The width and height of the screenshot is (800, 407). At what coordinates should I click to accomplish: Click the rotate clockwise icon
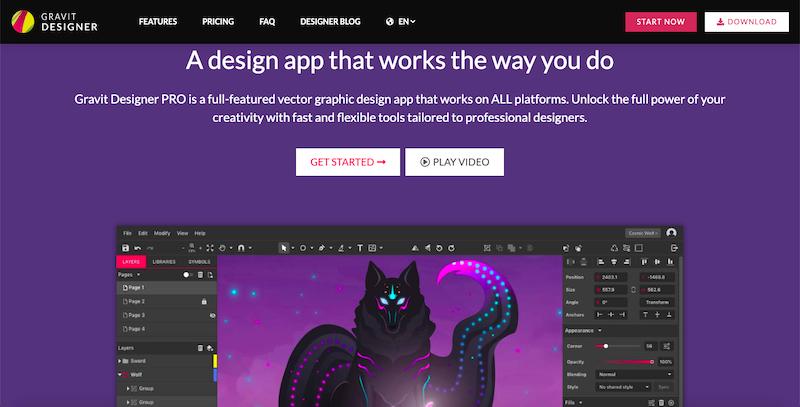[452, 248]
